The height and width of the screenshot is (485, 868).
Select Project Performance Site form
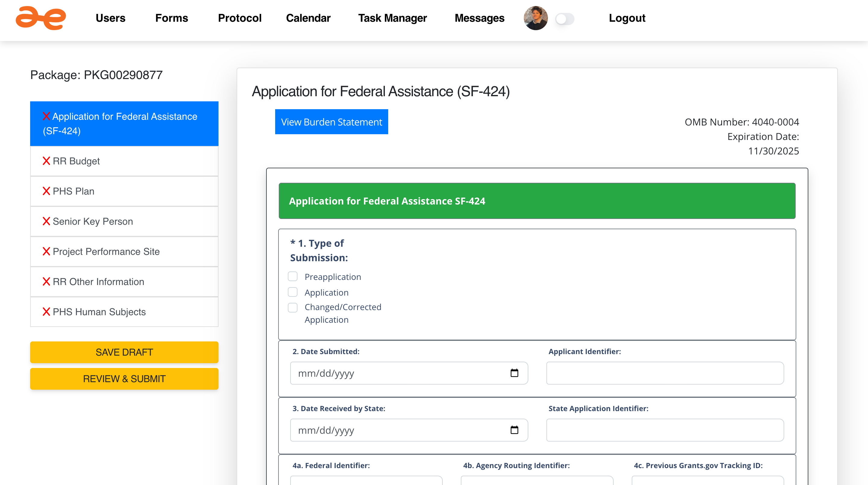pyautogui.click(x=106, y=252)
